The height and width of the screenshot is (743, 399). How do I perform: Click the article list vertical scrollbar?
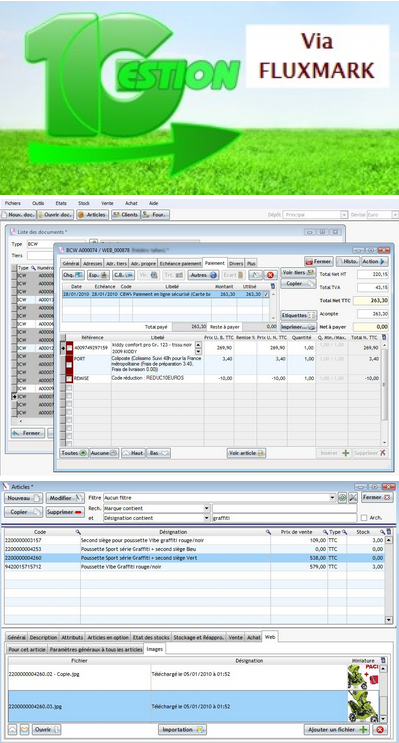pos(389,580)
